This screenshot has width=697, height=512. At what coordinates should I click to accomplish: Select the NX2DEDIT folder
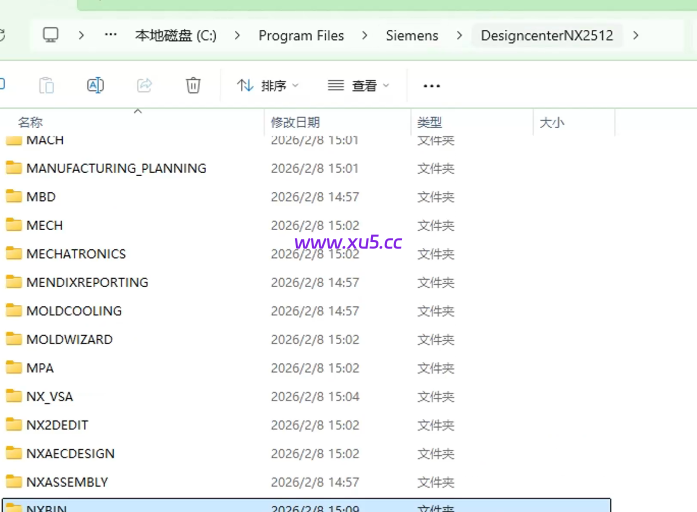pos(57,425)
